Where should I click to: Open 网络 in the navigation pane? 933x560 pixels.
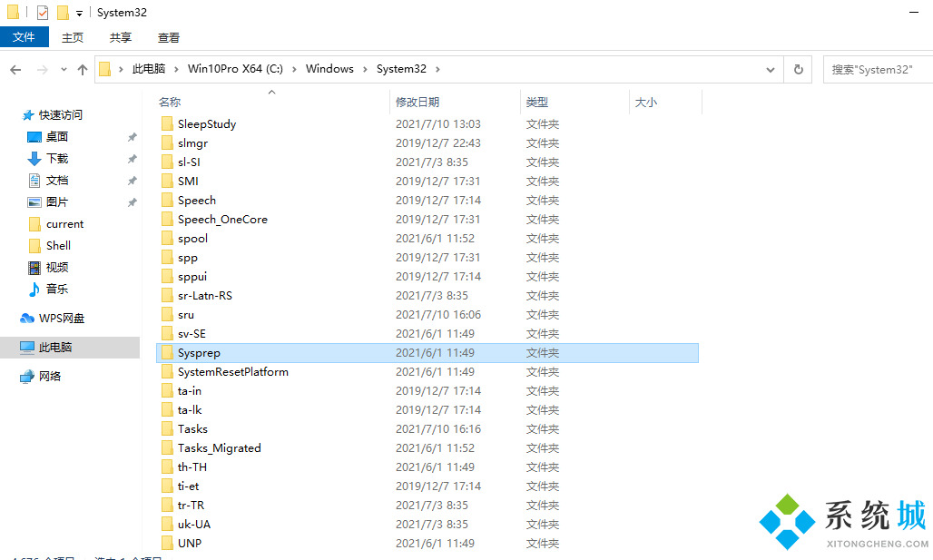click(50, 376)
